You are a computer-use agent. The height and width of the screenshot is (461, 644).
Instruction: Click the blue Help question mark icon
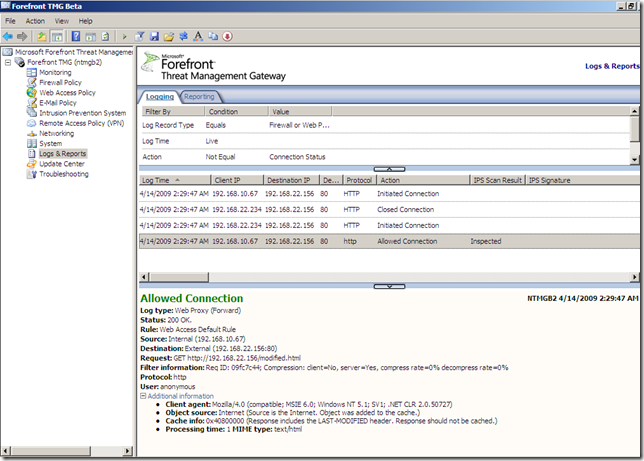point(76,36)
